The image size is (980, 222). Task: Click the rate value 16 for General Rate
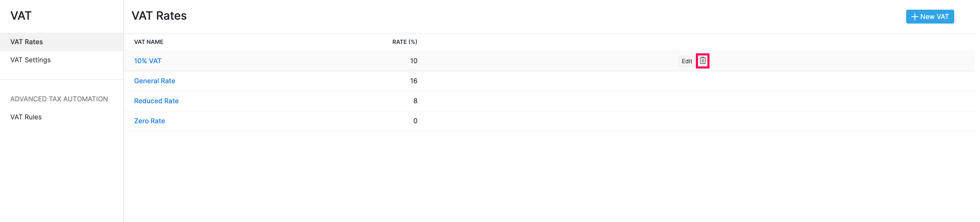[x=414, y=81]
